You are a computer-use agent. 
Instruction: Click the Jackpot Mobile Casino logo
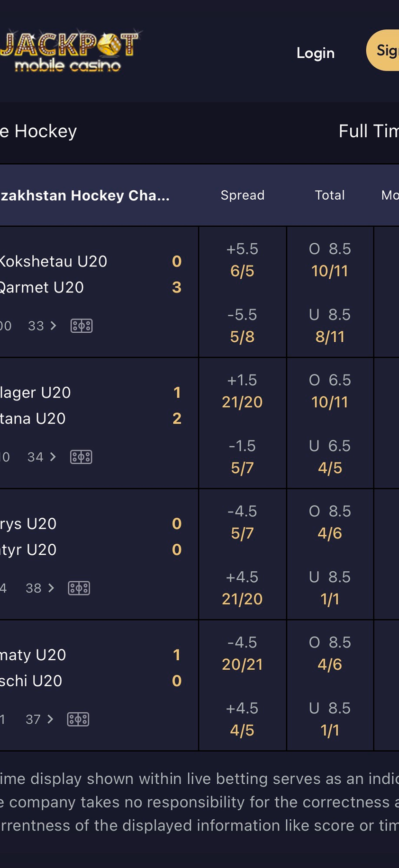point(70,51)
